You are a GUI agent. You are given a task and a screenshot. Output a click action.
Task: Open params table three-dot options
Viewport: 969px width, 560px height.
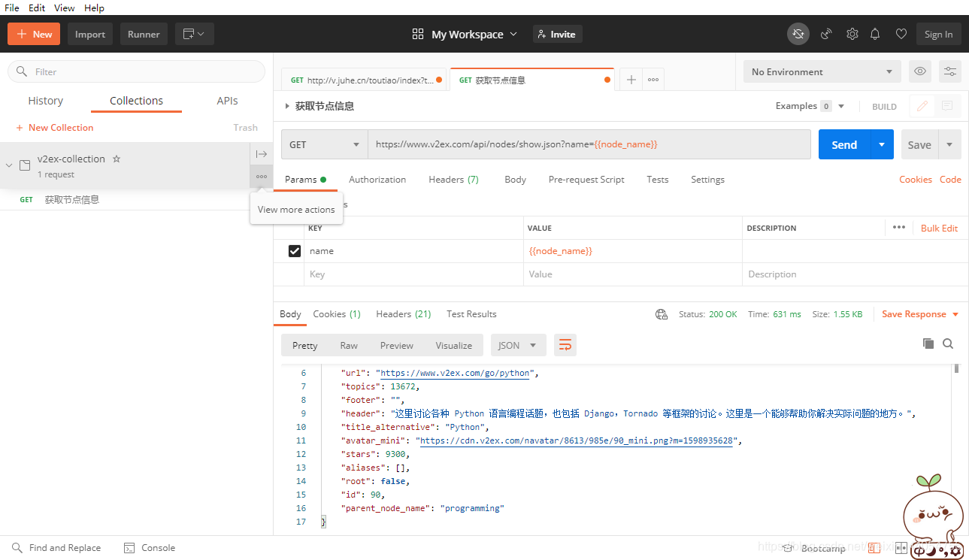pos(899,227)
